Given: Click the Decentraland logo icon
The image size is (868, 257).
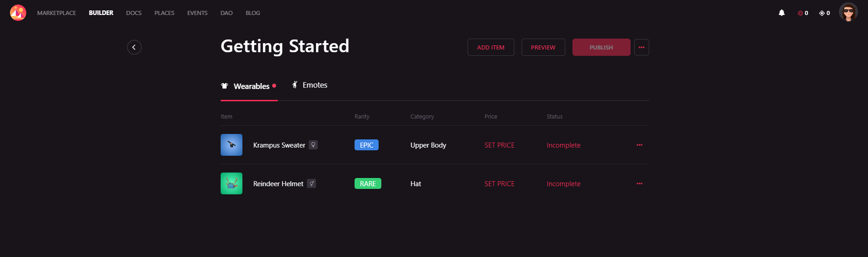Looking at the screenshot, I should (18, 13).
